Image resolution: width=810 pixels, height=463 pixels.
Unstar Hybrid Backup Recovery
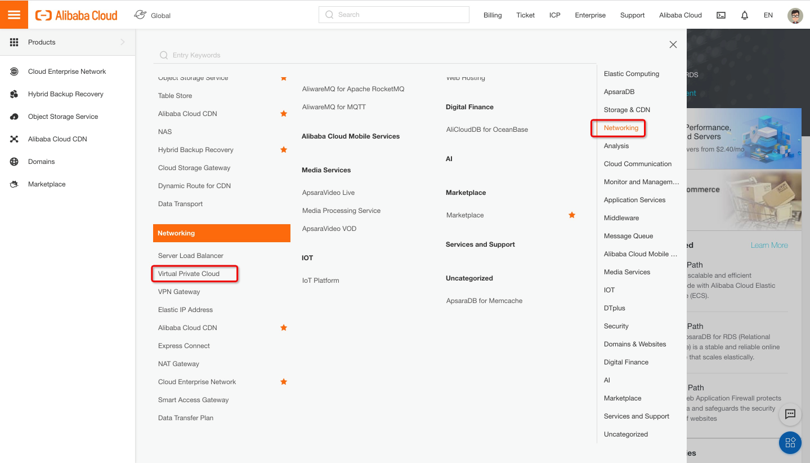284,149
